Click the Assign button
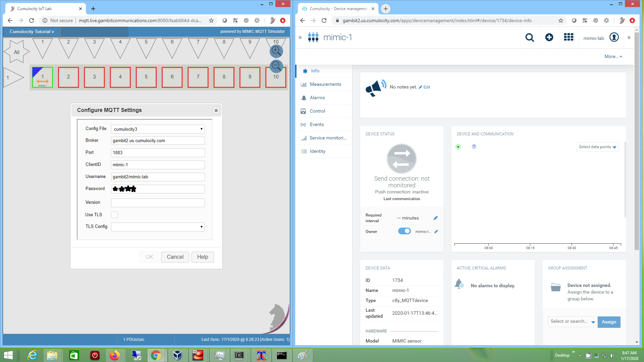Image resolution: width=644 pixels, height=362 pixels. click(609, 322)
